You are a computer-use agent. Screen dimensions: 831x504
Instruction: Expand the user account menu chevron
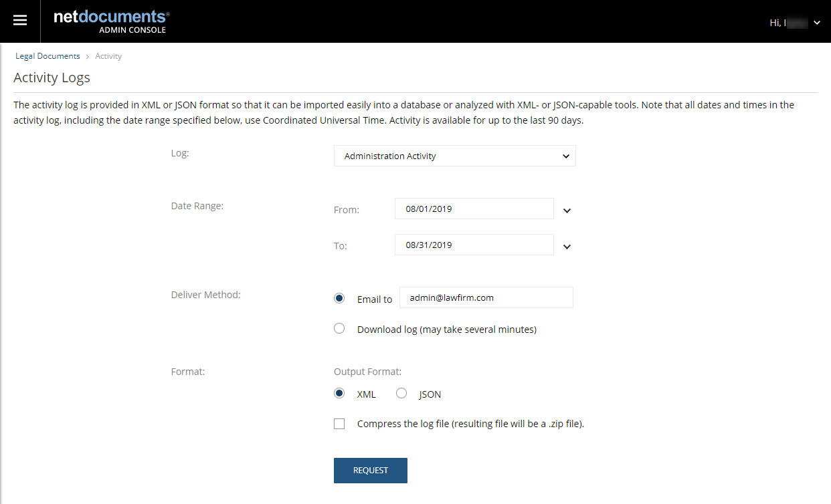[x=817, y=23]
